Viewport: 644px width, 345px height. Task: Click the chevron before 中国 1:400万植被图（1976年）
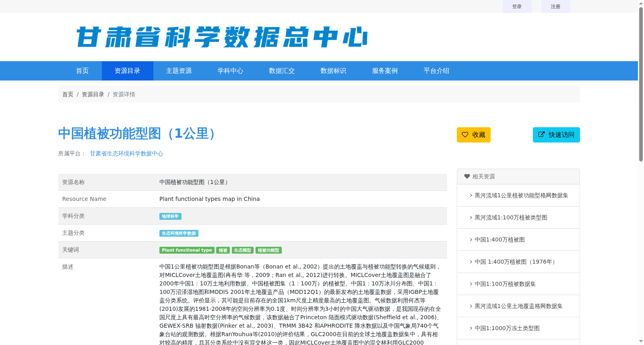point(471,262)
